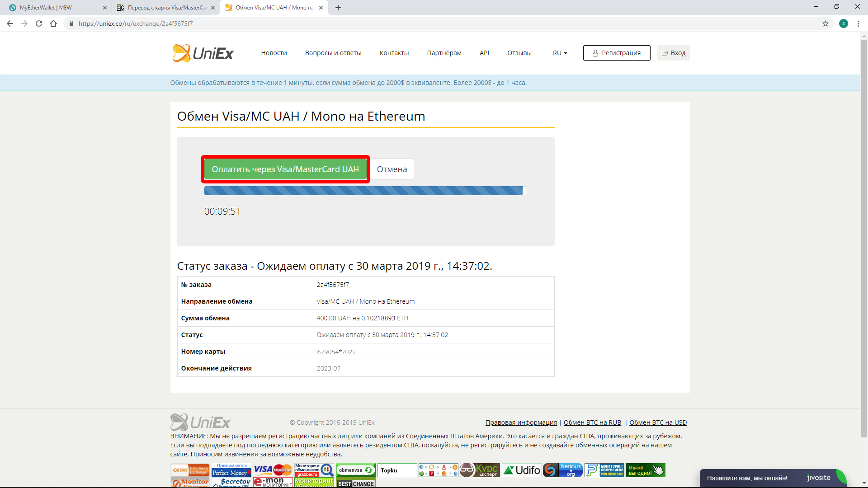Image resolution: width=868 pixels, height=488 pixels.
Task: Select the expiry value 2023-07
Action: [329, 368]
